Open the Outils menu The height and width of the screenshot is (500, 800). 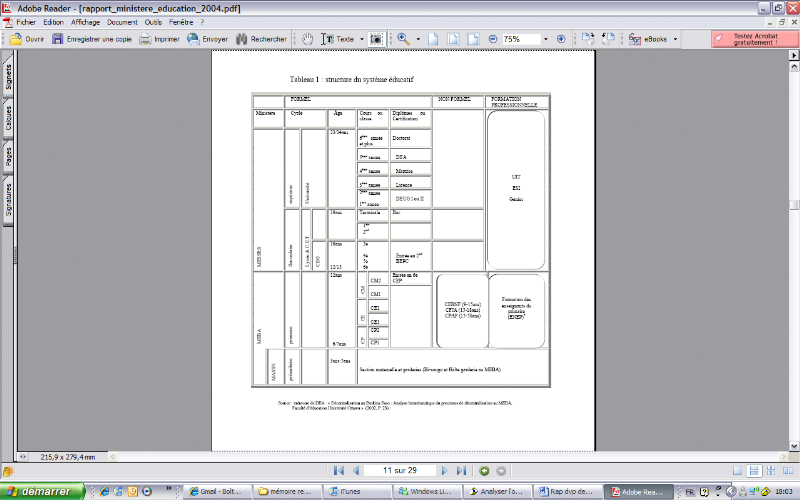pos(153,22)
